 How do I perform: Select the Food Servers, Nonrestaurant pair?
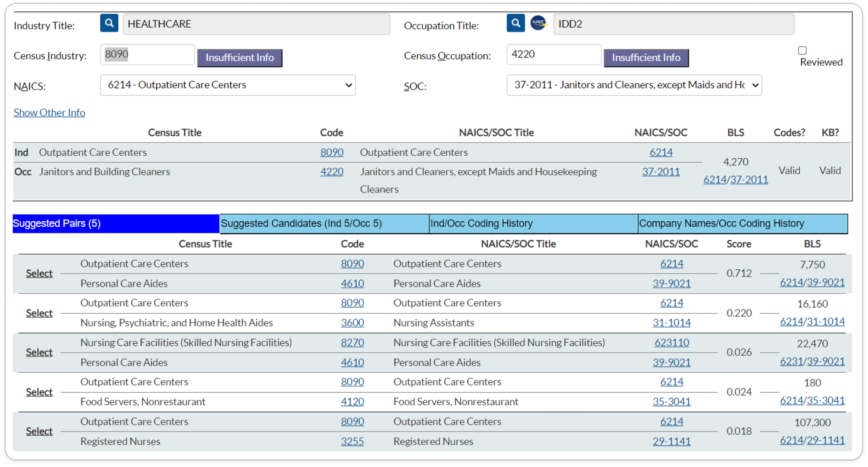(x=39, y=392)
